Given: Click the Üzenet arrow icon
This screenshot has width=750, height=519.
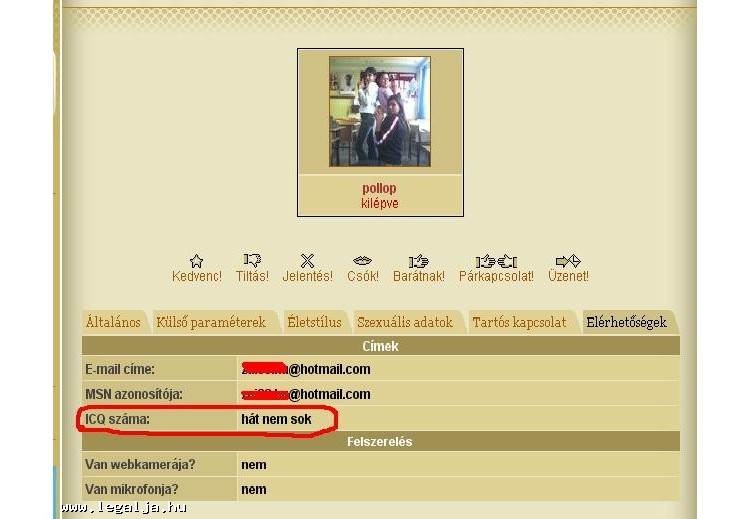Looking at the screenshot, I should (568, 261).
